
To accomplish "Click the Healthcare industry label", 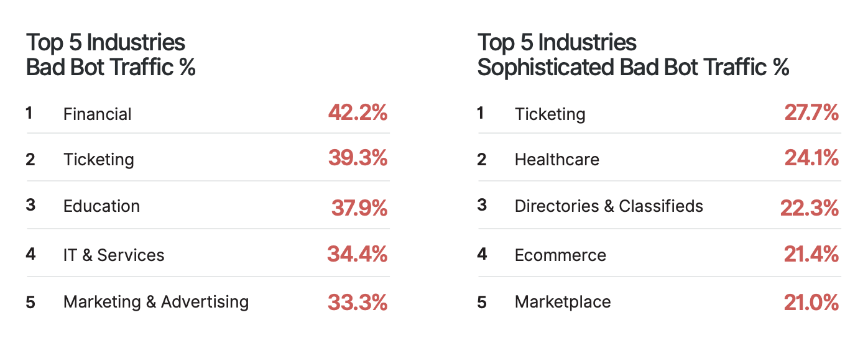I will tap(557, 160).
